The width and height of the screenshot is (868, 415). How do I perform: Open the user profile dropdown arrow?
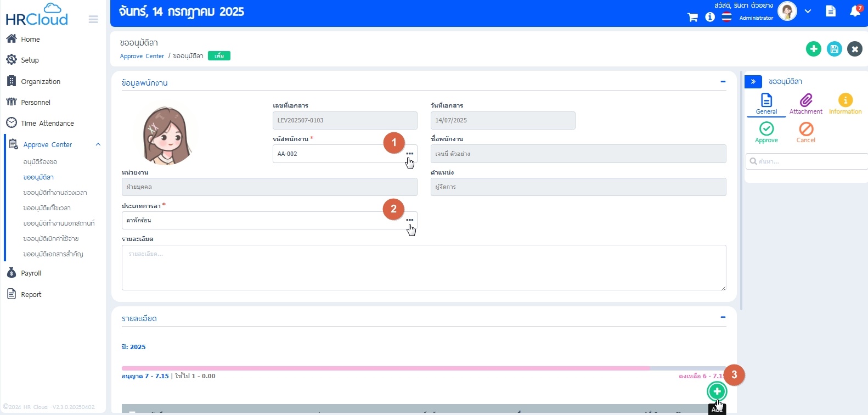(x=808, y=12)
